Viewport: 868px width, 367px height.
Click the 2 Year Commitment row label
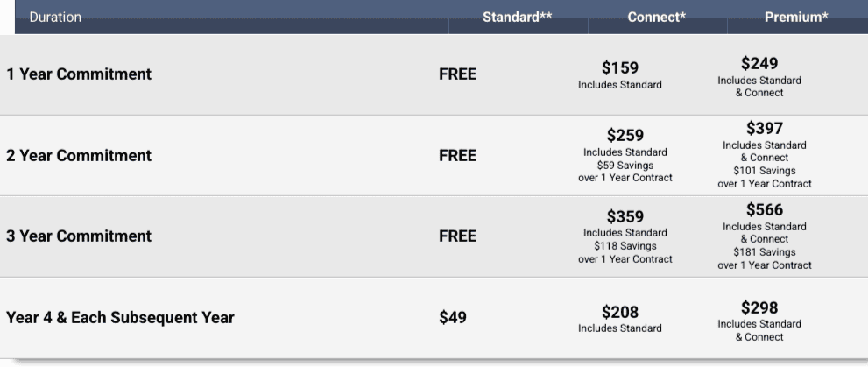(79, 156)
